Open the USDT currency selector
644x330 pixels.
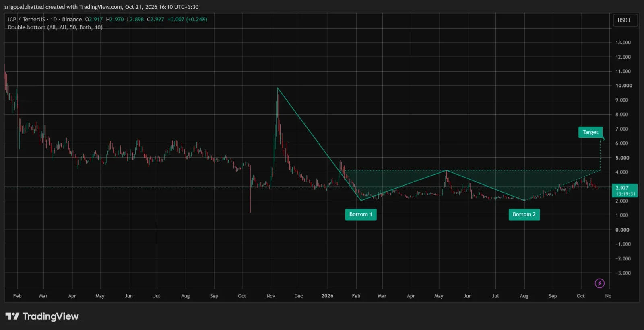coord(624,20)
